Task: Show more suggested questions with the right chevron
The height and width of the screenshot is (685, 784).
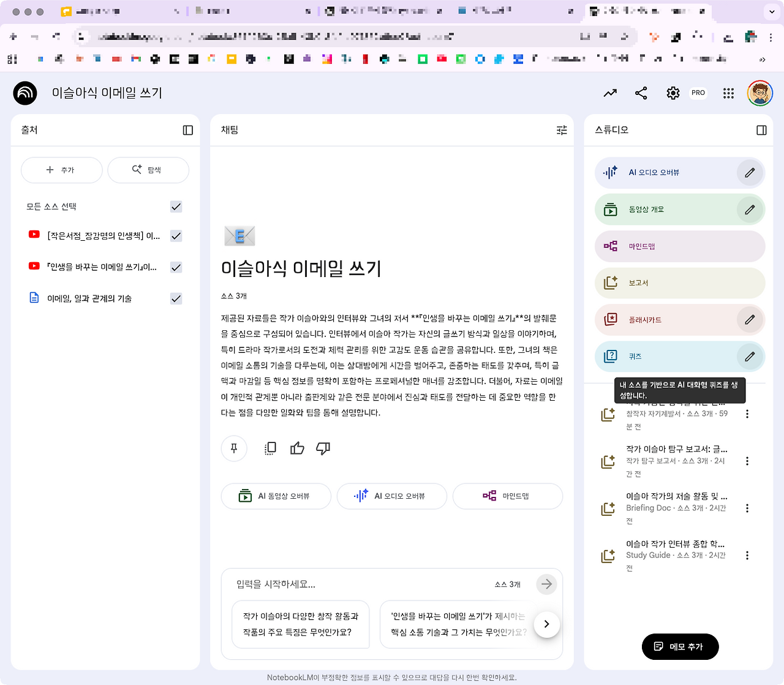Action: [546, 624]
